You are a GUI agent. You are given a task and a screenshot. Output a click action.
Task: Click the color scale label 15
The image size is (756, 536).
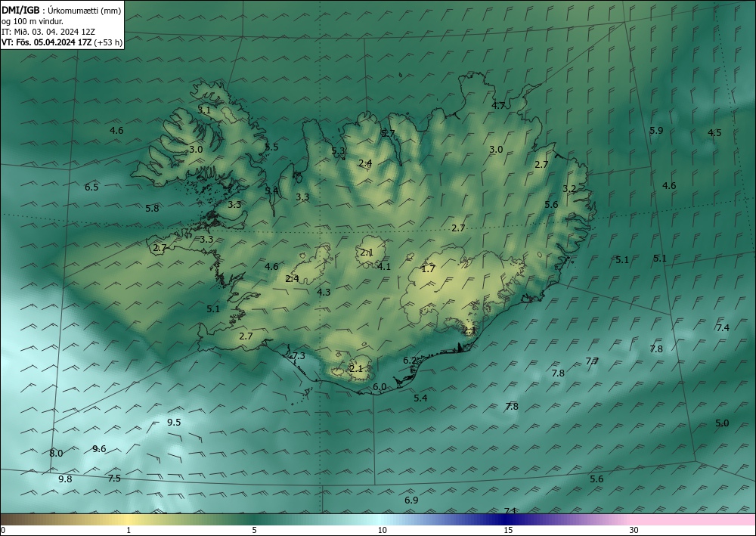point(508,530)
